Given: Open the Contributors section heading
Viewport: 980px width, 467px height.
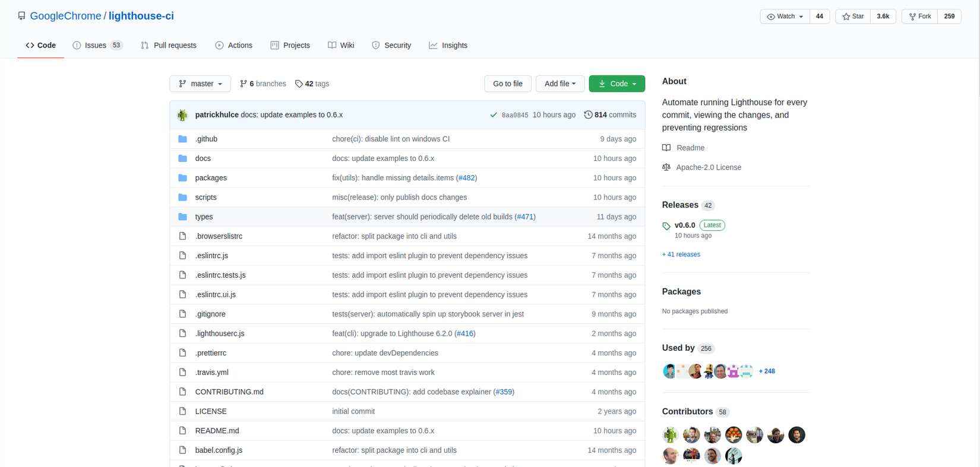Looking at the screenshot, I should click(x=688, y=411).
